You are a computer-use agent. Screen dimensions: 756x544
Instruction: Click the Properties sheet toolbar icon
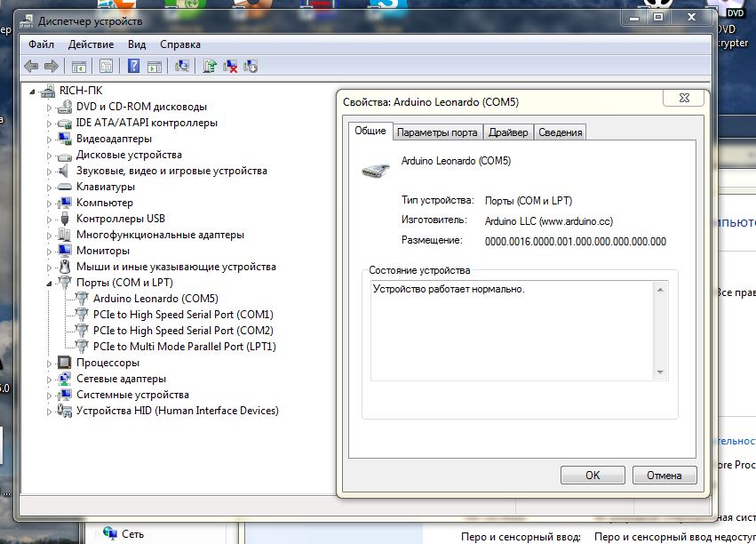(x=107, y=66)
